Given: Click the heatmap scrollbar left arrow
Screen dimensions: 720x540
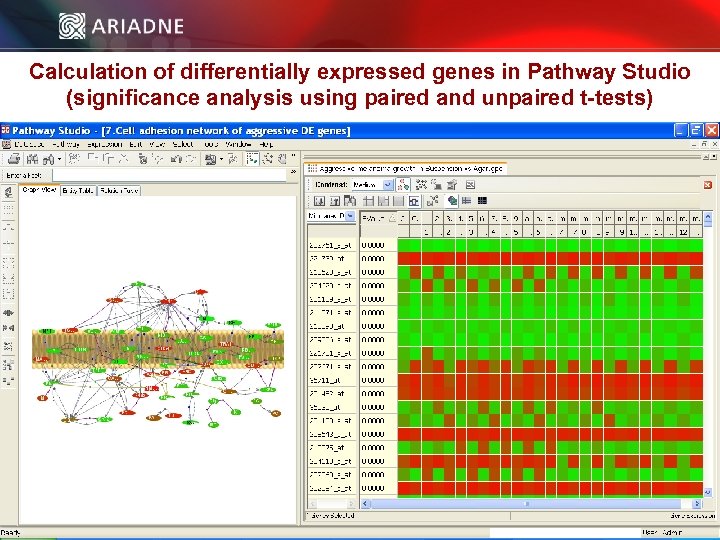Looking at the screenshot, I should [366, 504].
